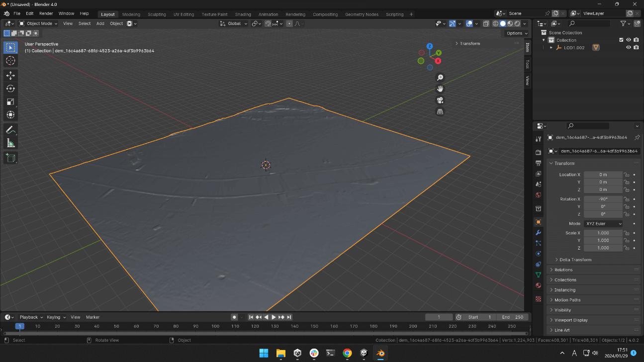
Task: Open the Global transform orientation dropdown
Action: coord(233,23)
